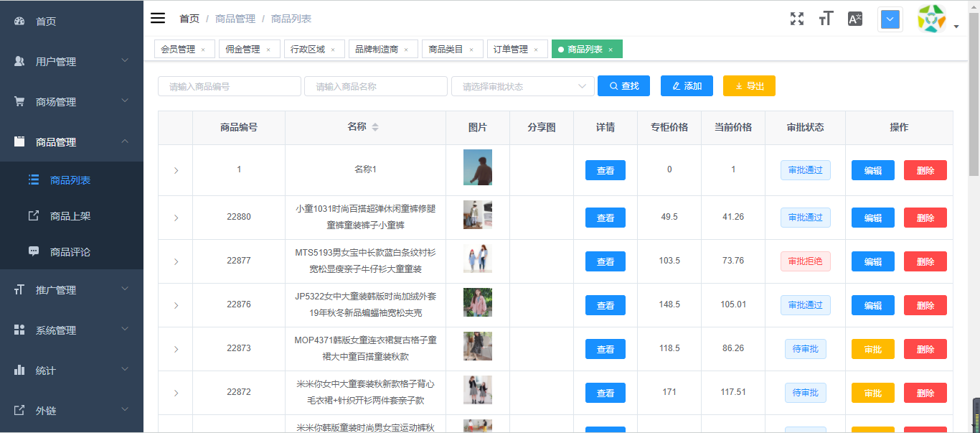The image size is (980, 433).
Task: Click the 查找 search button
Action: click(x=623, y=85)
